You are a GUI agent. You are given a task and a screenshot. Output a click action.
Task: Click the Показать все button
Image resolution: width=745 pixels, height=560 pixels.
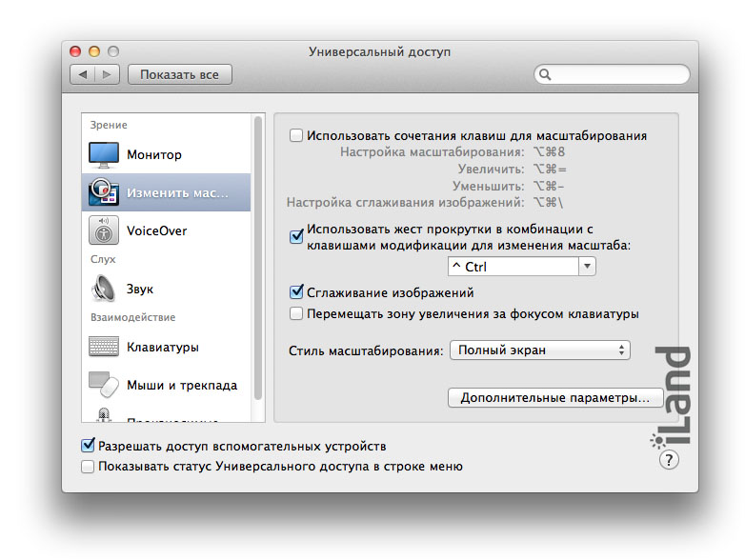pos(180,74)
